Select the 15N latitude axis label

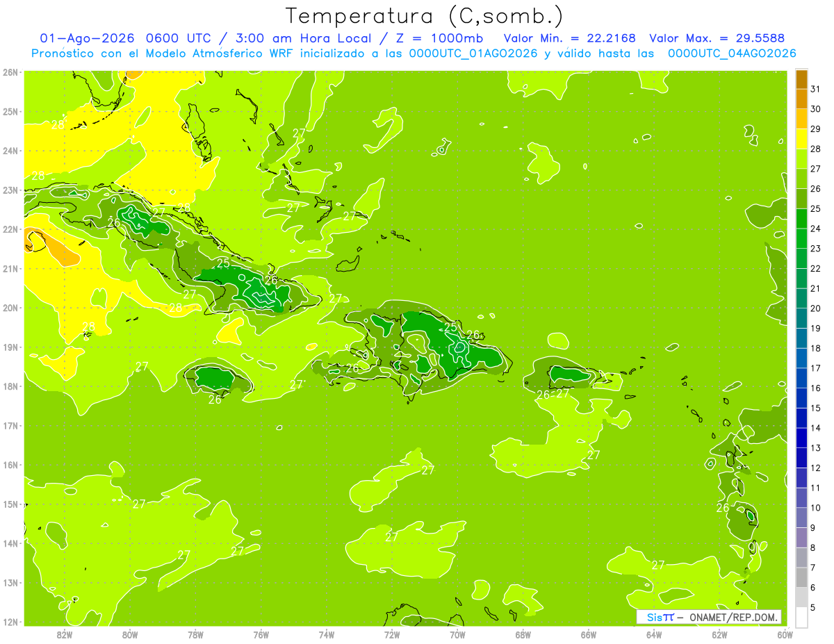pyautogui.click(x=10, y=504)
